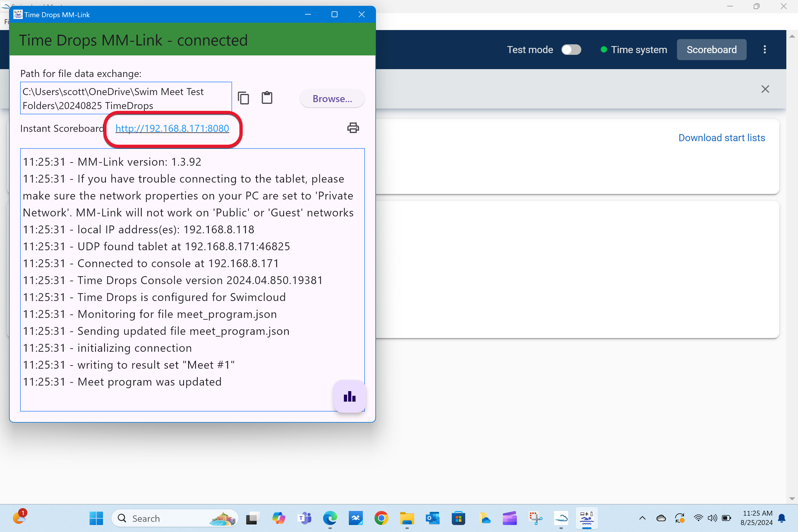
Task: Print the Instant Scoreboard QR code
Action: [353, 128]
